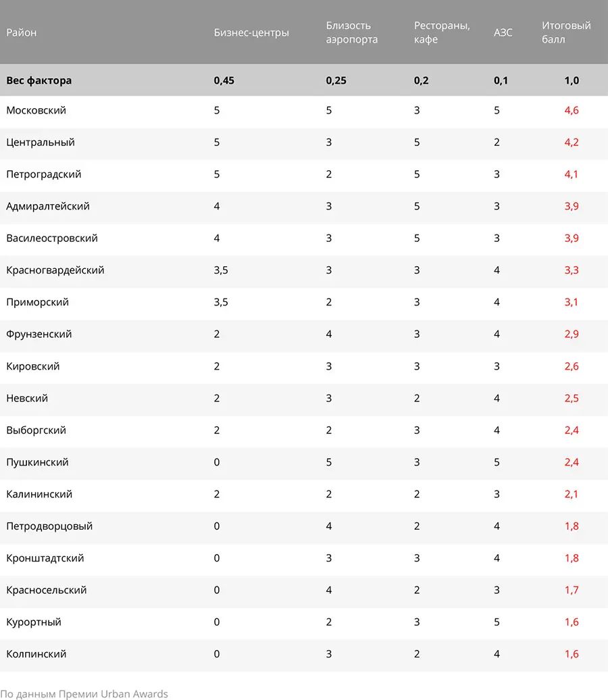Click the "По данным Премии Urban Awards" caption

click(84, 693)
